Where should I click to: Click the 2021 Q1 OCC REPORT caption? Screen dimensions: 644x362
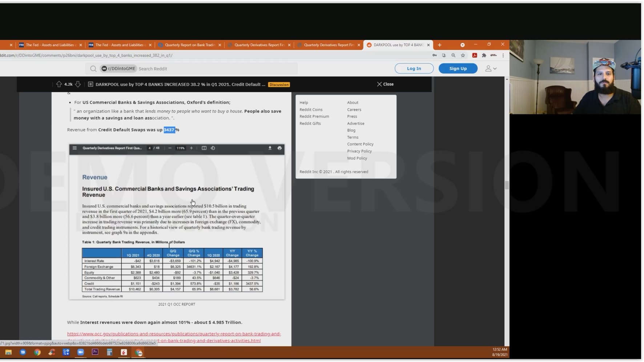click(x=177, y=304)
